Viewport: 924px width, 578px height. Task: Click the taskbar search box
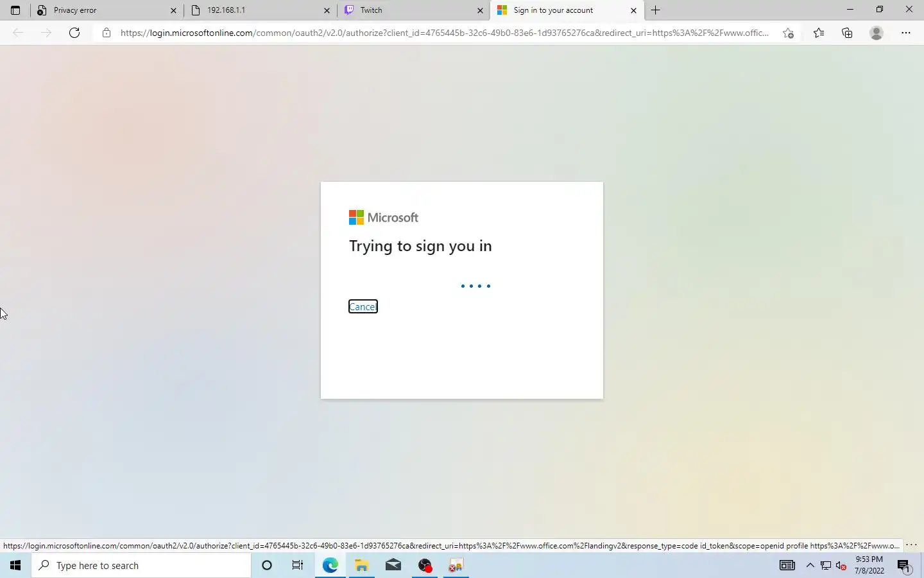tap(141, 565)
